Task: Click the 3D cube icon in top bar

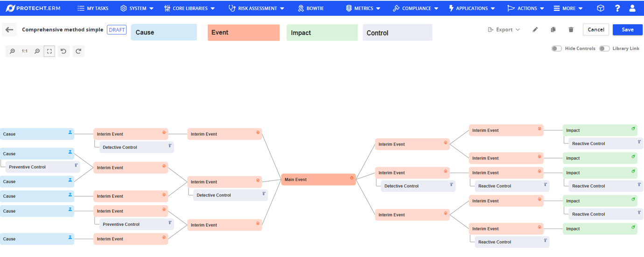Action: [601, 8]
